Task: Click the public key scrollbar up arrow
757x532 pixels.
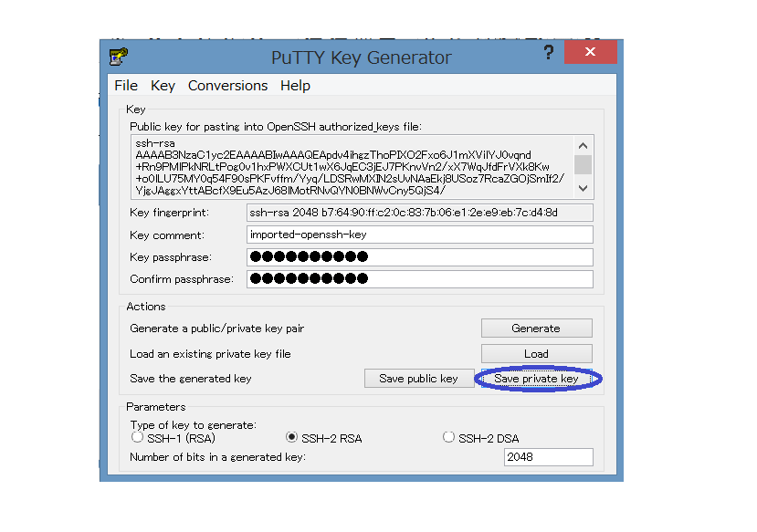Action: 583,145
